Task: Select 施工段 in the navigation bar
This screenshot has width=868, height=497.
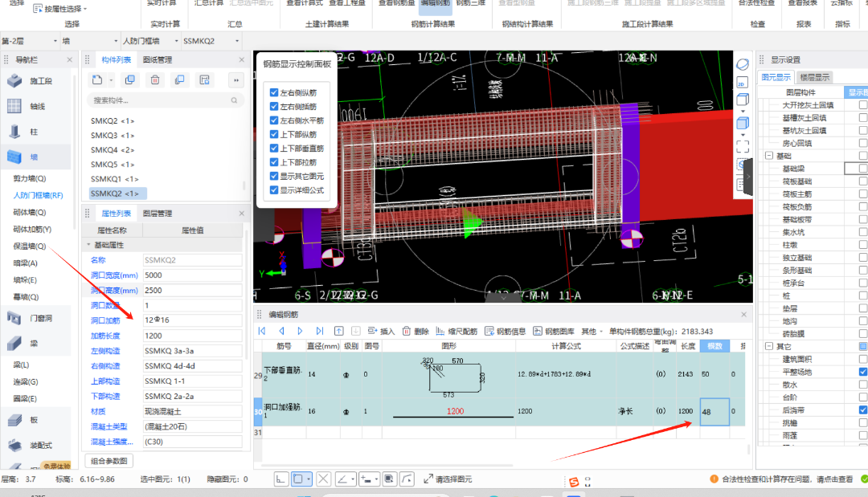Action: (x=15, y=81)
